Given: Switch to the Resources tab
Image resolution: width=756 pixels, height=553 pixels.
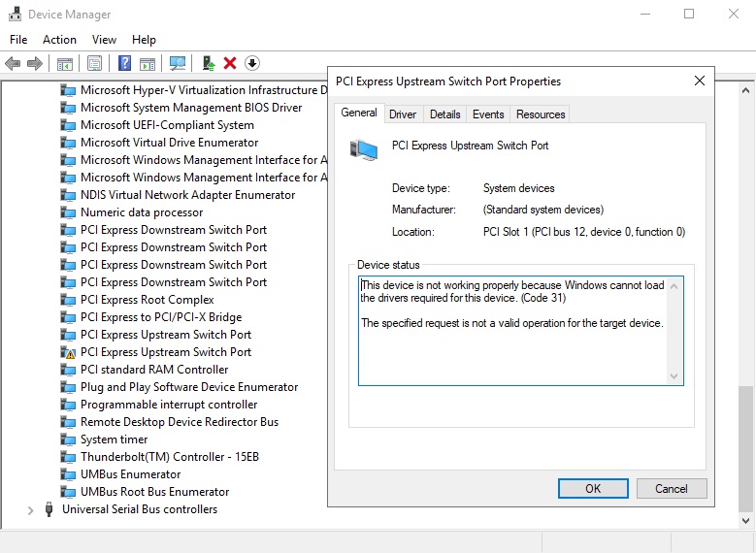Looking at the screenshot, I should point(541,114).
